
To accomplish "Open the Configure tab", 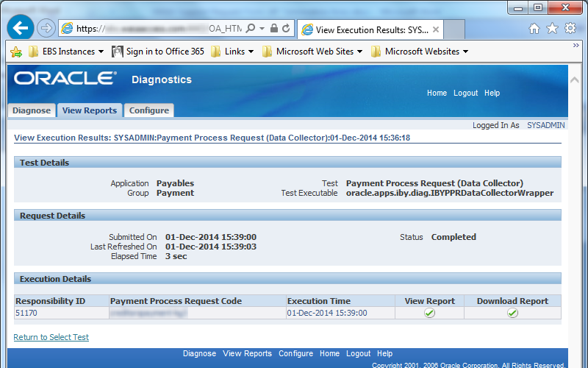I will pyautogui.click(x=149, y=110).
